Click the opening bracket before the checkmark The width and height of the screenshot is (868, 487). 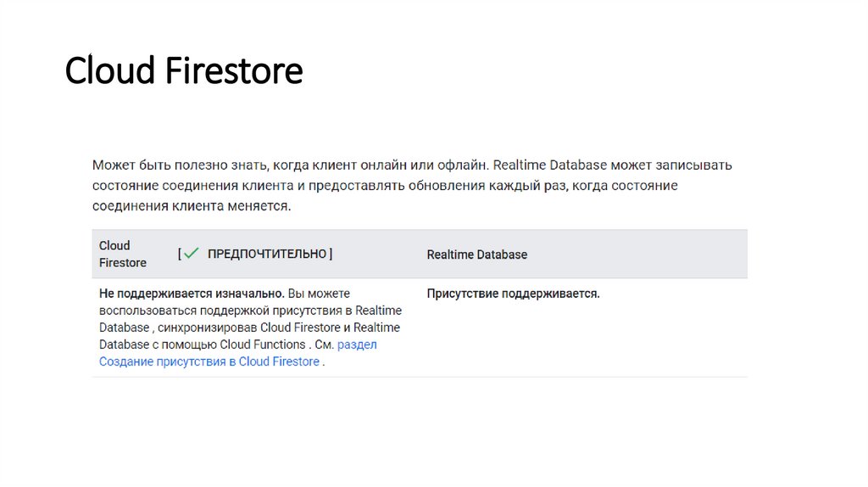click(x=180, y=254)
